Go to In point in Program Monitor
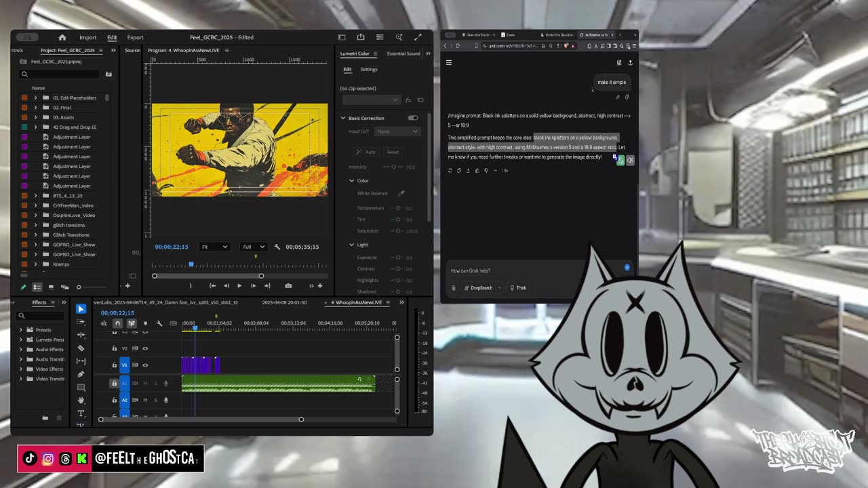The image size is (868, 488). [x=213, y=286]
